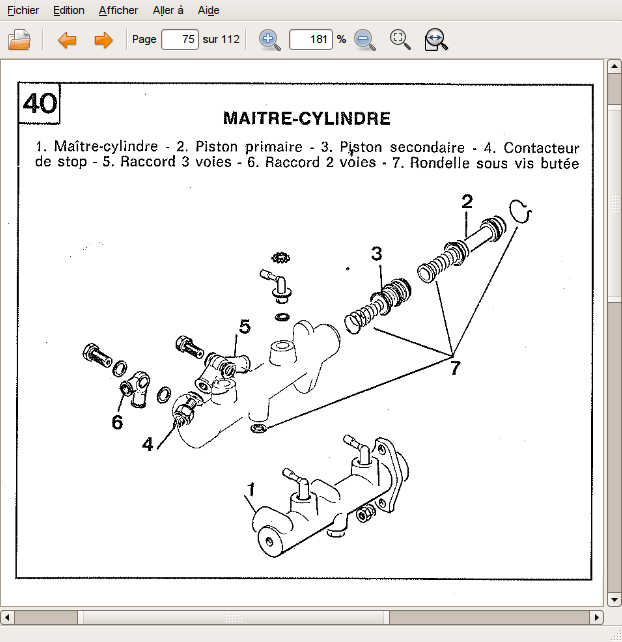This screenshot has width=622, height=642.
Task: Click the horizontal scrollbar left arrow
Action: [x=7, y=617]
